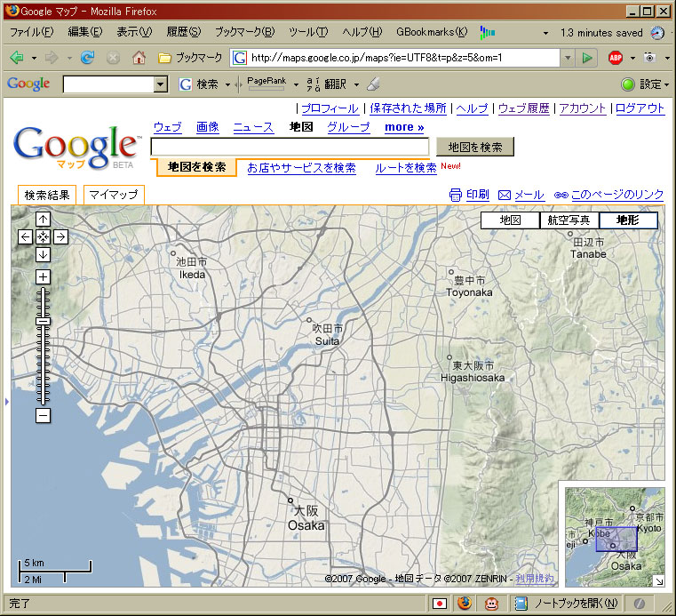
Task: Zoom in with the plus button
Action: tap(43, 277)
